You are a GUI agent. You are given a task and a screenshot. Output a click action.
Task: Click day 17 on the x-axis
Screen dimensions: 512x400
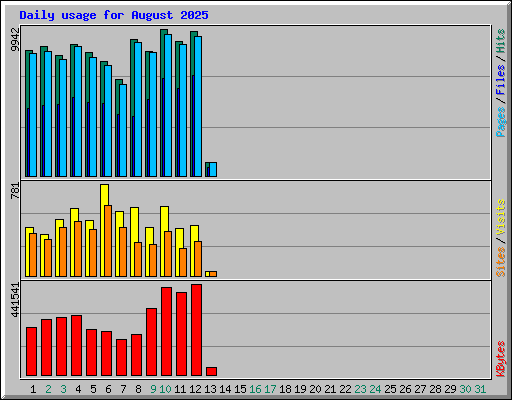click(x=270, y=389)
